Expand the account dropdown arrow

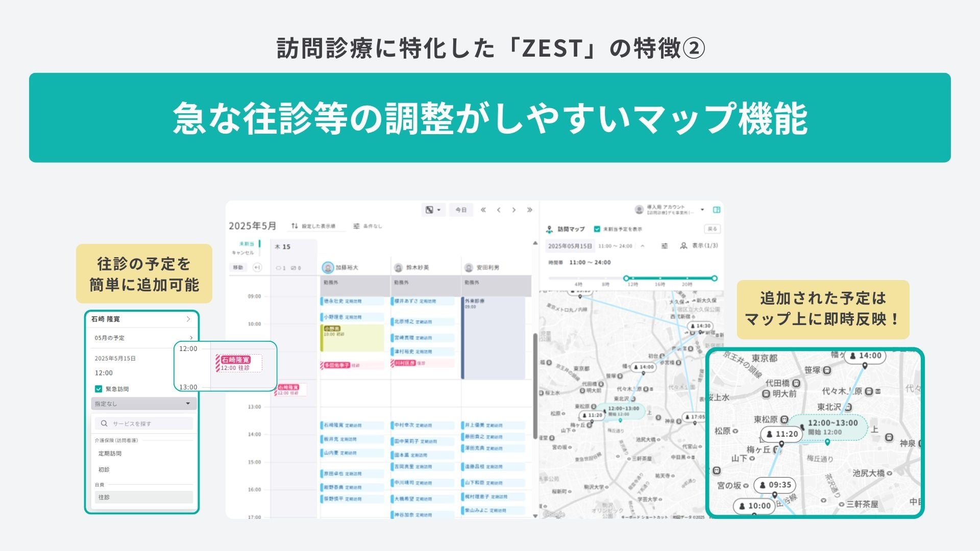pyautogui.click(x=702, y=210)
